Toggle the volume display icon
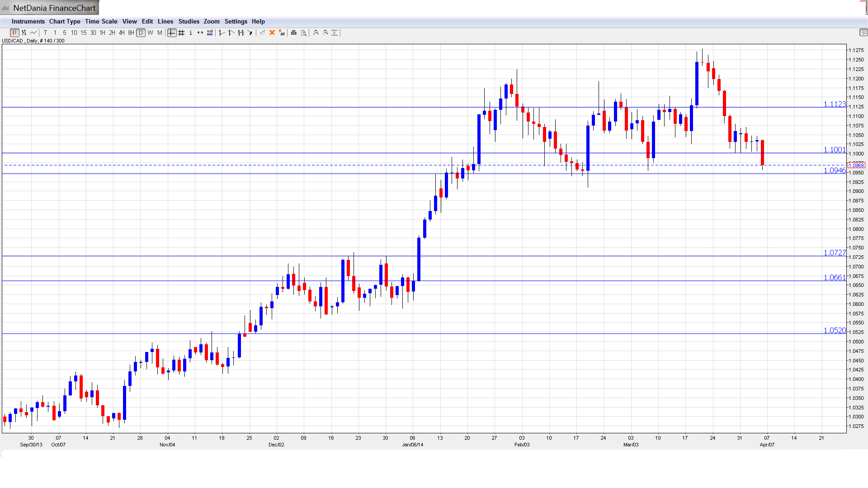Image resolution: width=868 pixels, height=488 pixels. click(x=210, y=33)
